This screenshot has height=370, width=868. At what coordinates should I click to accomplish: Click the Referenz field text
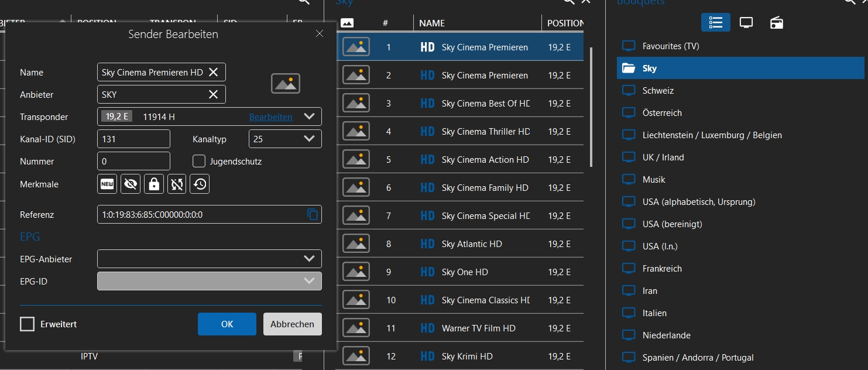pos(152,214)
